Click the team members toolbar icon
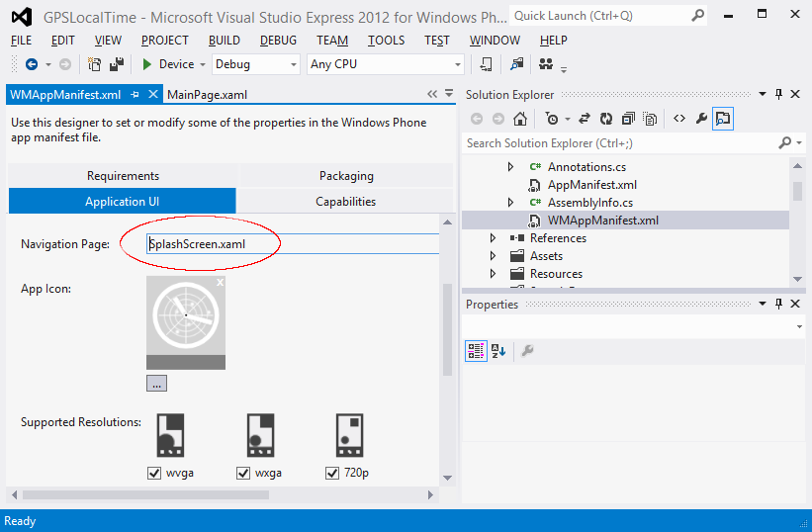 click(x=546, y=64)
